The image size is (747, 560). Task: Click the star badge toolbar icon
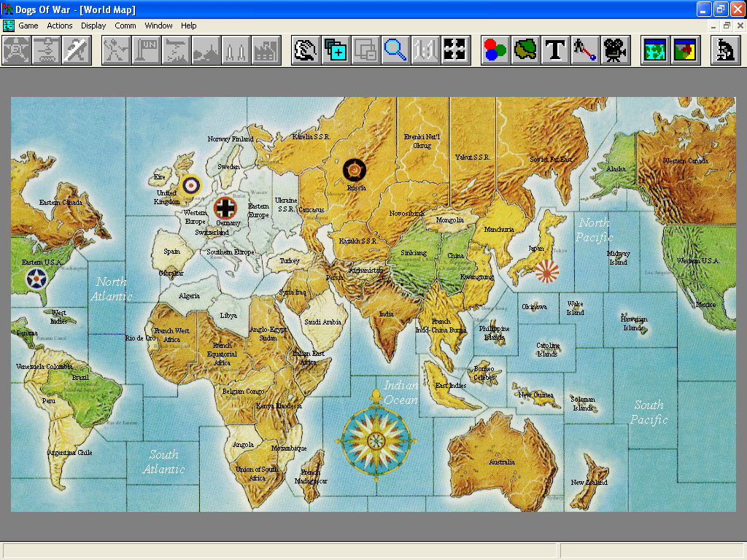point(17,50)
